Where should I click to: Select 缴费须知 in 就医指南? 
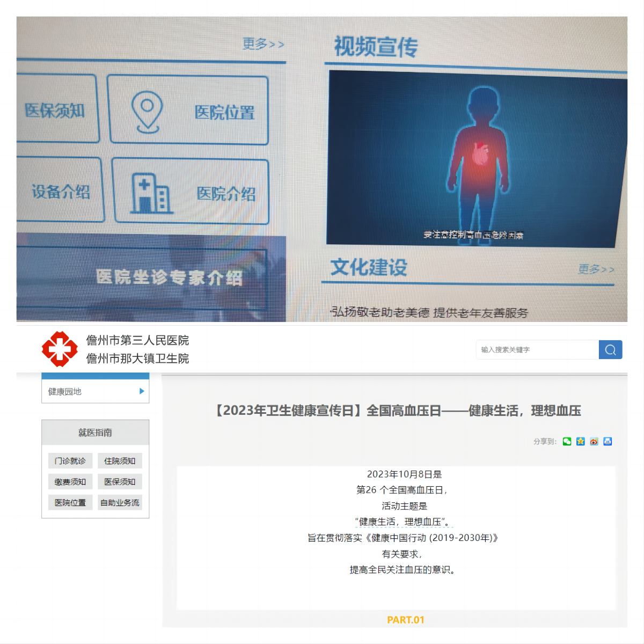(x=70, y=481)
